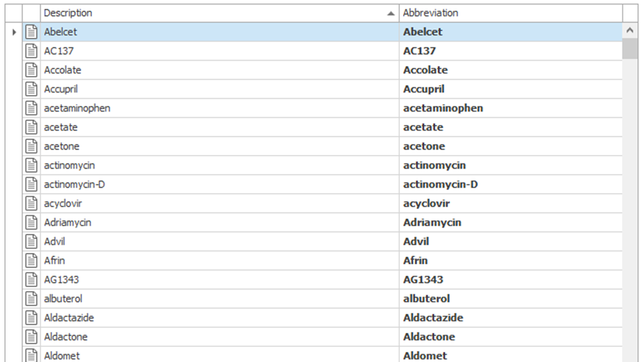Select the Abelcet description cell
Screen dimensions: 644x362
[220, 32]
